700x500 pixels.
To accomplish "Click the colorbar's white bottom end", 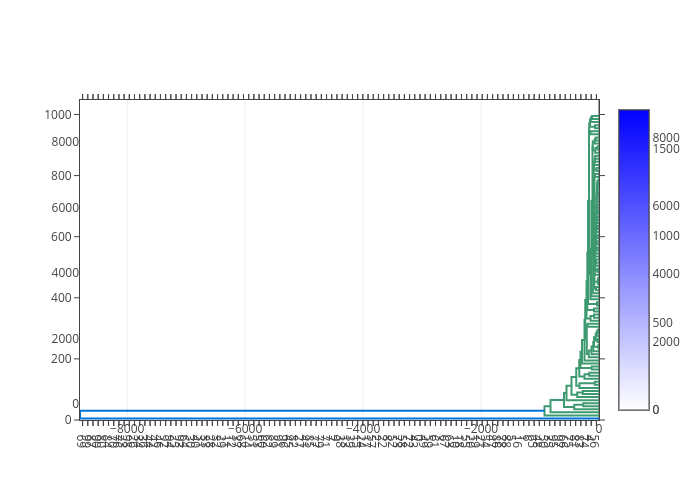I will pos(633,404).
